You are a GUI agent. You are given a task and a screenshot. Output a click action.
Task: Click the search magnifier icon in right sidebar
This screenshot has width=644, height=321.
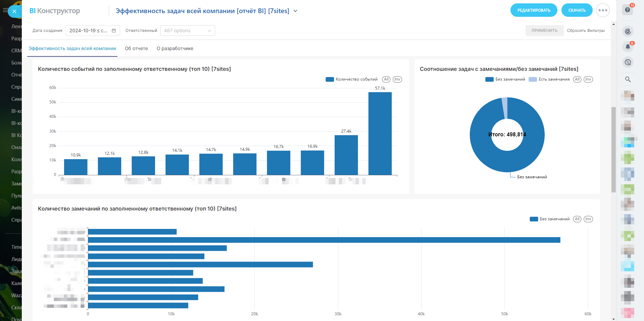pyautogui.click(x=628, y=79)
